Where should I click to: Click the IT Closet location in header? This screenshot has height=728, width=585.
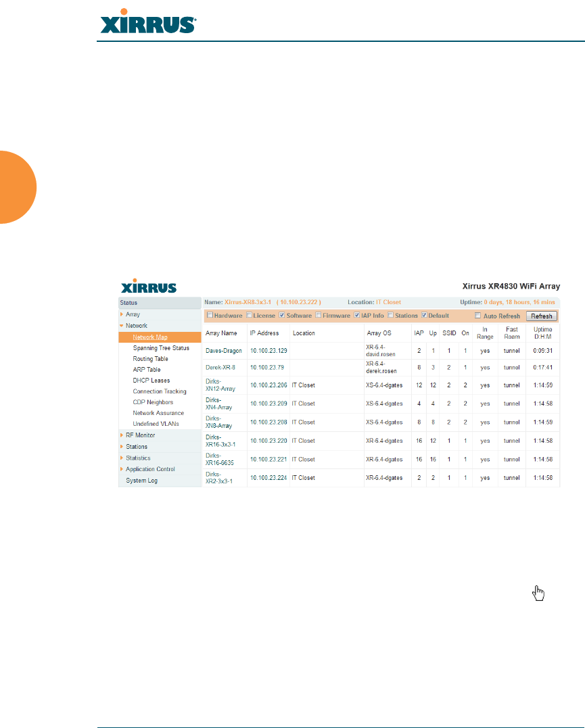(x=388, y=302)
